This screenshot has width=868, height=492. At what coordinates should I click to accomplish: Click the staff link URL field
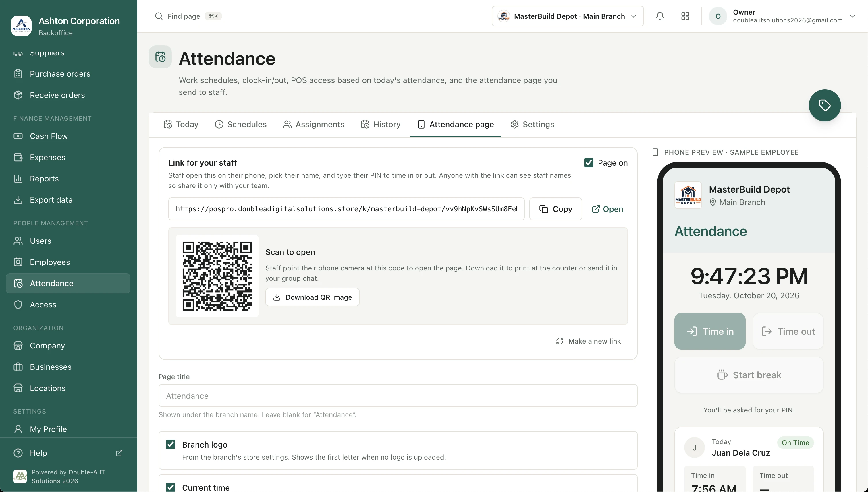(346, 209)
